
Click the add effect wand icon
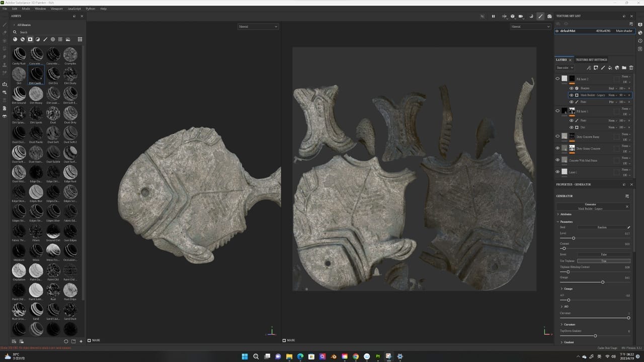click(x=589, y=68)
